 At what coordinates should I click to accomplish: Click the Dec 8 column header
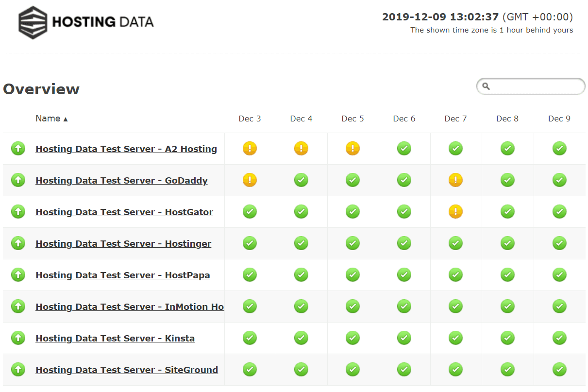507,119
